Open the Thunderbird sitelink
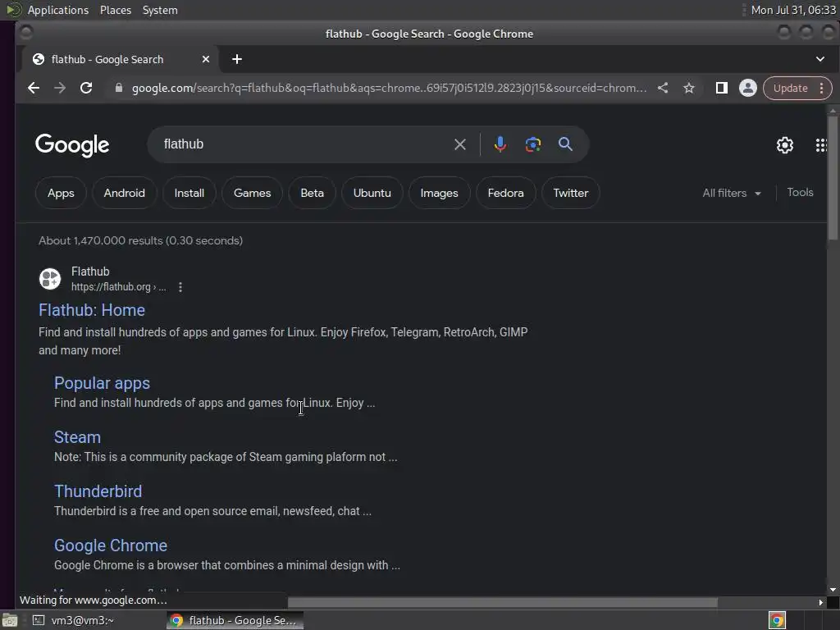The width and height of the screenshot is (840, 630). coord(98,491)
